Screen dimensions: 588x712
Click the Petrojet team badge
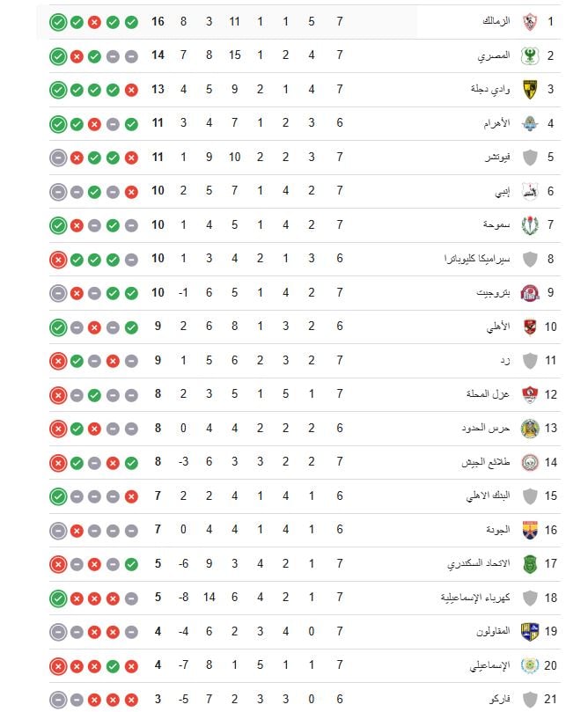coord(530,293)
